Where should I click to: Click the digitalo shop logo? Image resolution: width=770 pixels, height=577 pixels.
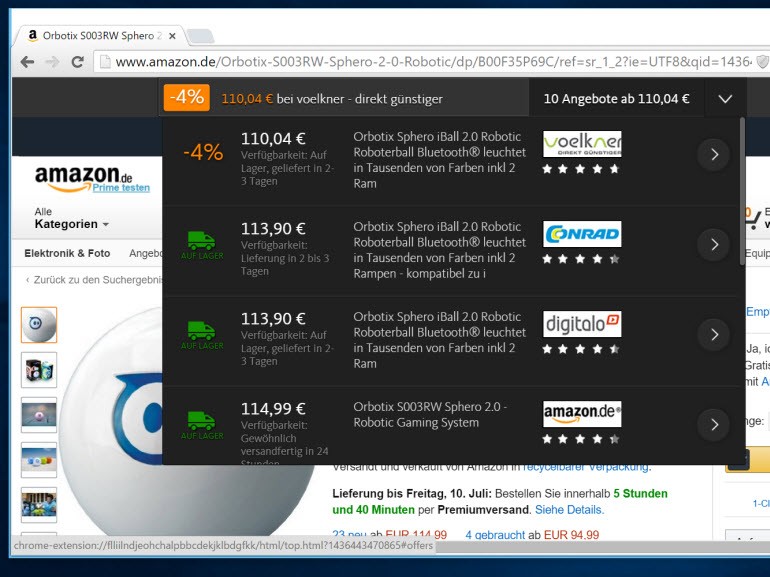[582, 324]
